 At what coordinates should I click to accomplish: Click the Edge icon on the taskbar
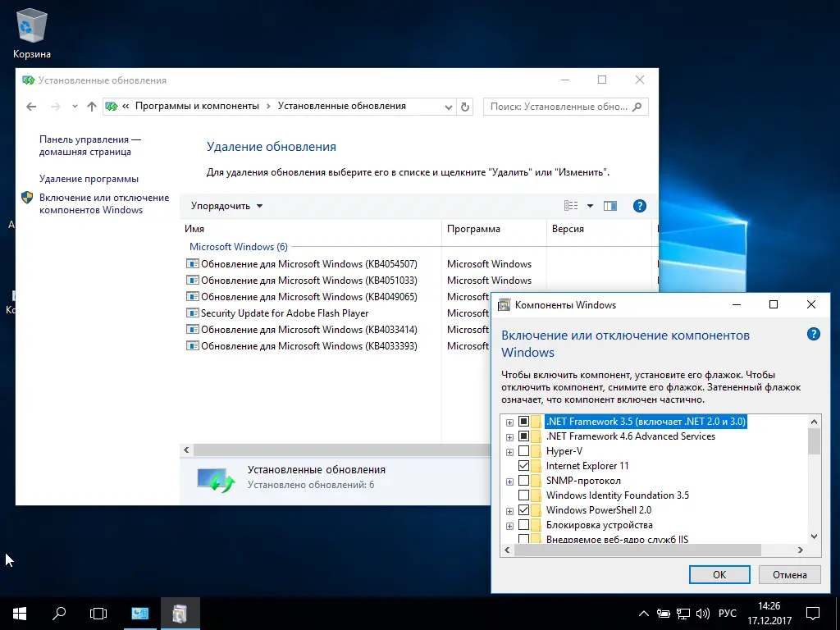[x=139, y=613]
